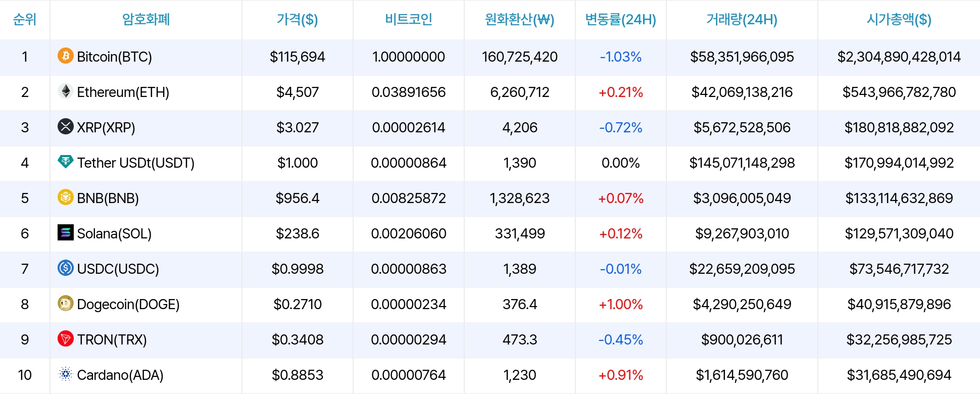
Task: Select Solana KRW value 331,499
Action: pos(520,233)
